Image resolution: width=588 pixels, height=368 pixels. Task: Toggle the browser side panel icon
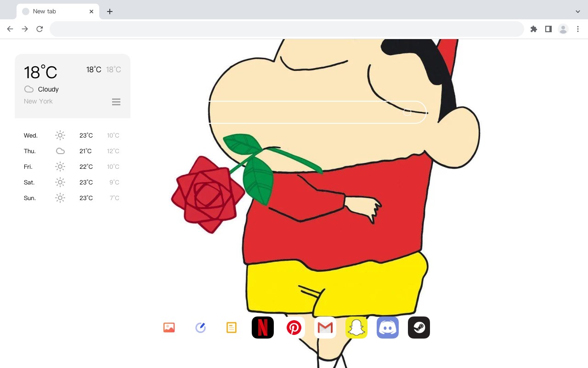[x=548, y=29]
